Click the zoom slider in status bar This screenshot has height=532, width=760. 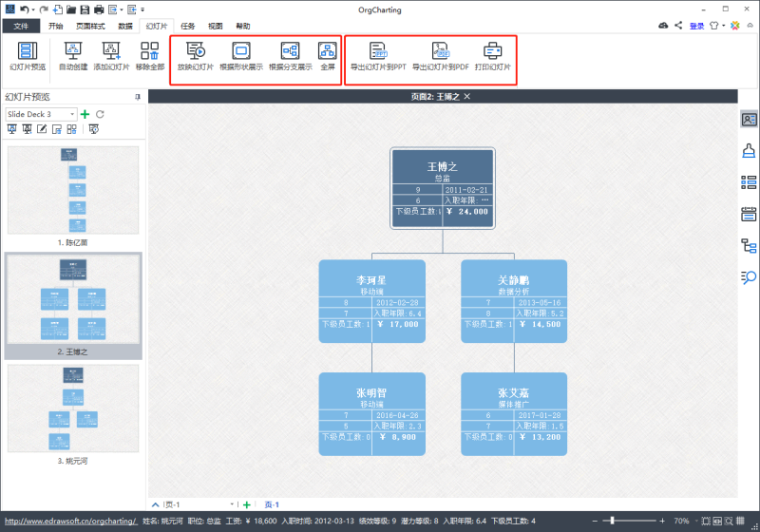pyautogui.click(x=629, y=521)
